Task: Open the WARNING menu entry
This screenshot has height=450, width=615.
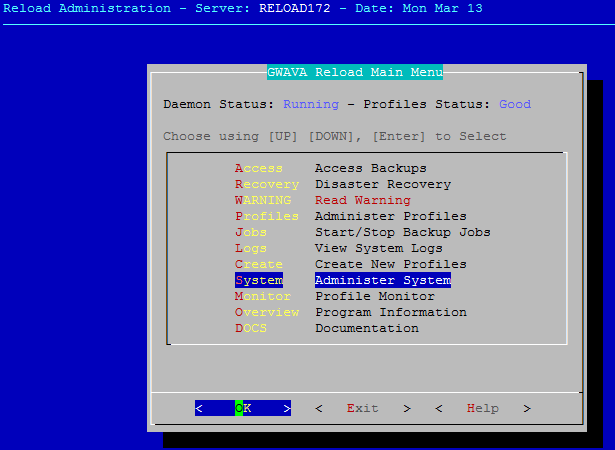Action: [263, 200]
